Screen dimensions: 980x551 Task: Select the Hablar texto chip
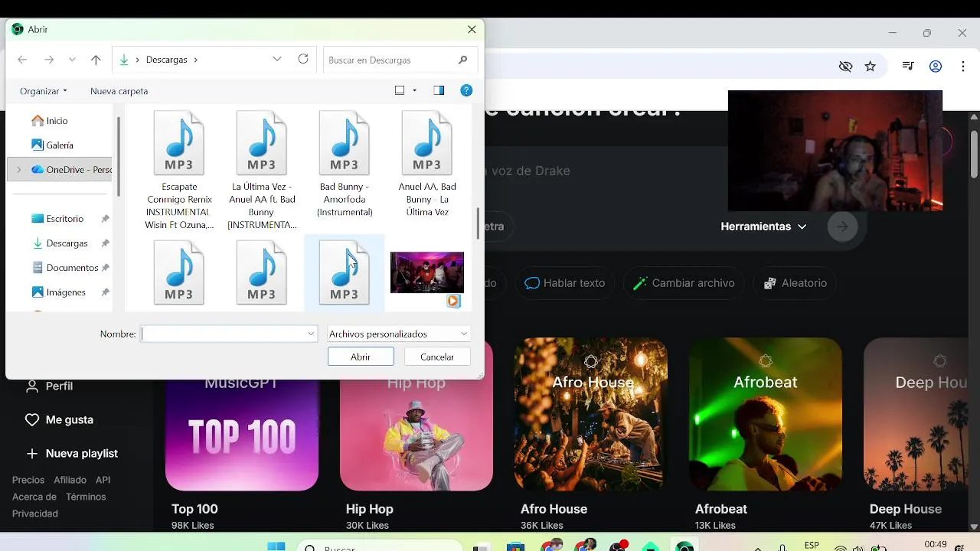click(x=565, y=283)
